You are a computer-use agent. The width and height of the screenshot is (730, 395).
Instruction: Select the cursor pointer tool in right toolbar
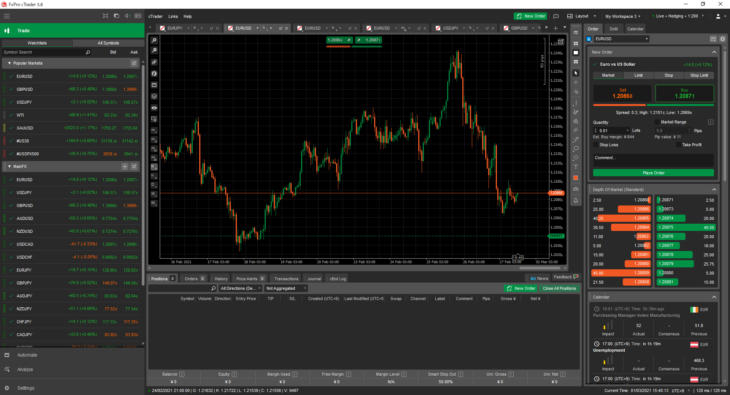point(576,73)
